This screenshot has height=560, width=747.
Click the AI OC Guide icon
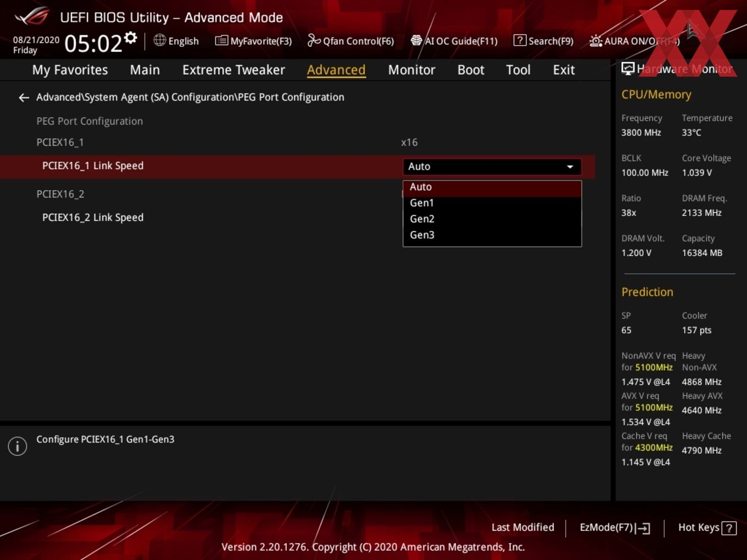click(416, 41)
